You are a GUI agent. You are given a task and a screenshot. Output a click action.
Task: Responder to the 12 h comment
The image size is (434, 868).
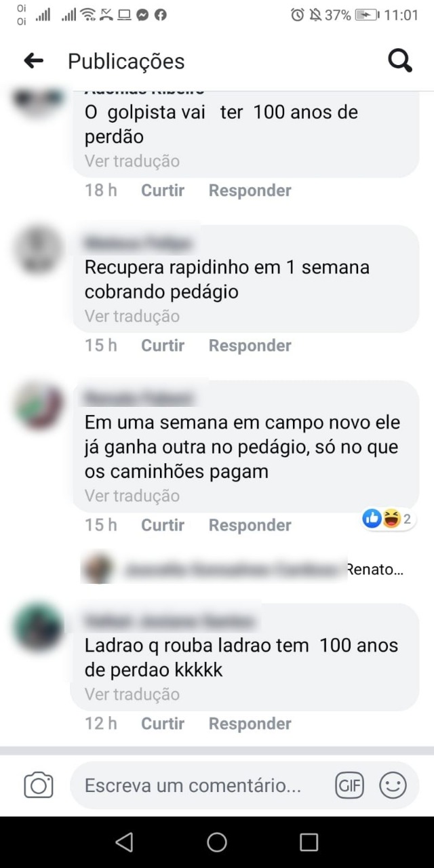(x=250, y=724)
